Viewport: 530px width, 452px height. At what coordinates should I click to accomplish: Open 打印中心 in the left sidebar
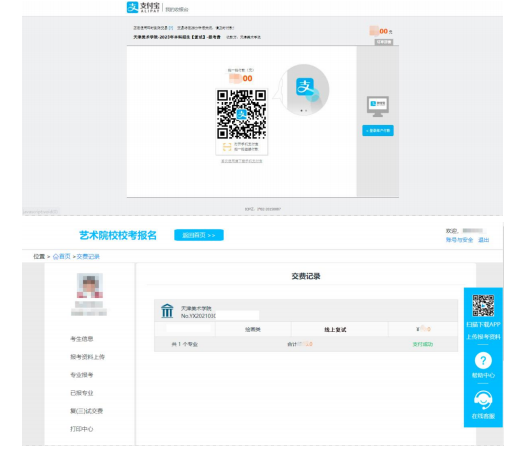81,429
